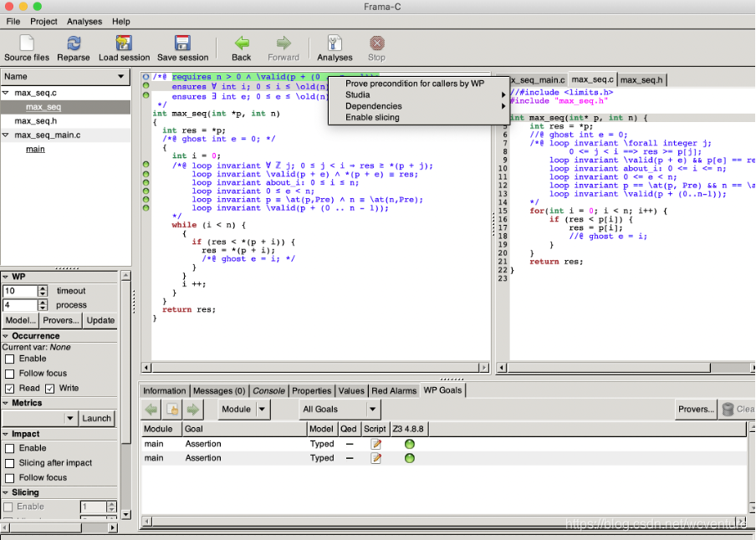Click green bullet beside second ensures clause
Screen dimensions: 756x540
pyautogui.click(x=146, y=95)
